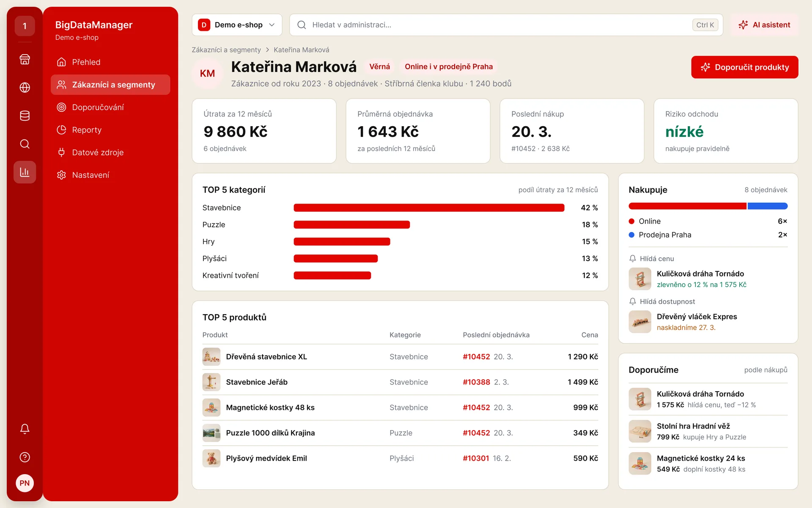This screenshot has width=812, height=508.
Task: Click the sparkle icon on AI asistent
Action: point(743,25)
